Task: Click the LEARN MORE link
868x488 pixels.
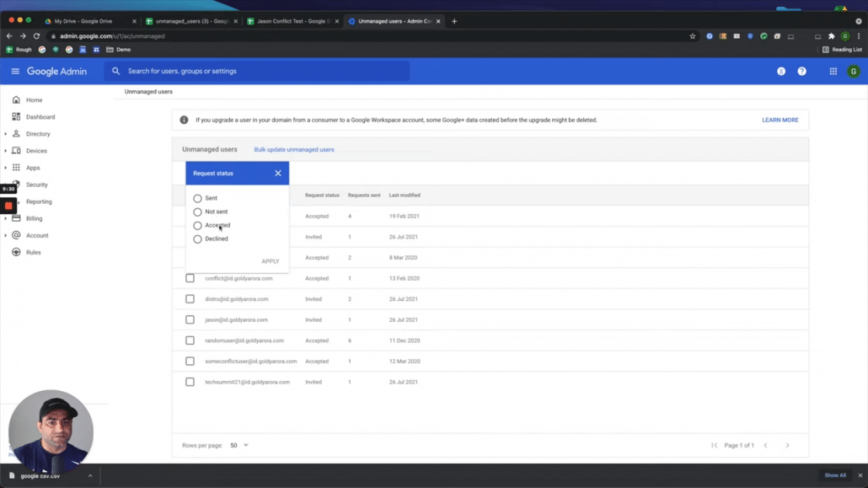Action: click(780, 120)
